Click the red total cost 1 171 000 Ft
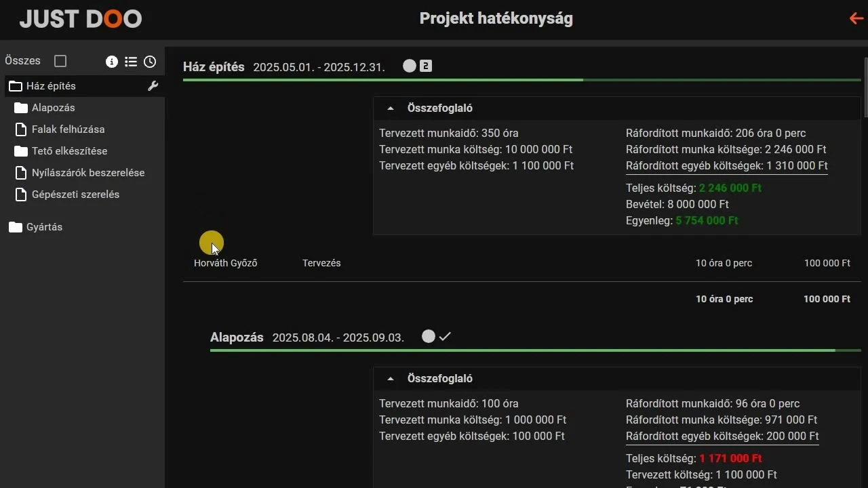 point(731,458)
